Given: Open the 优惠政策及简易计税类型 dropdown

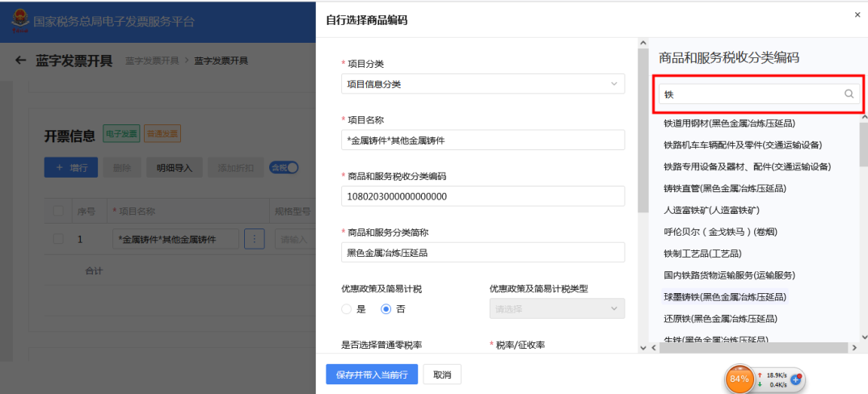Looking at the screenshot, I should pyautogui.click(x=557, y=308).
